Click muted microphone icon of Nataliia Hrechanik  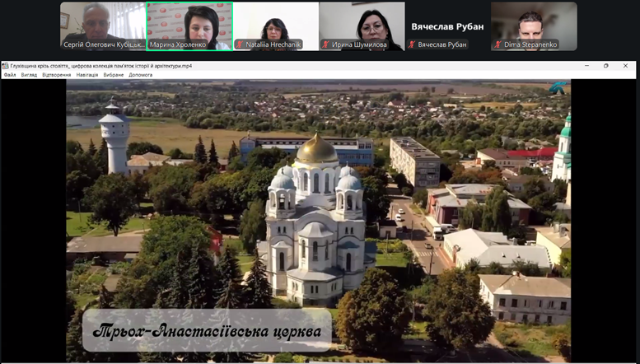click(x=240, y=44)
